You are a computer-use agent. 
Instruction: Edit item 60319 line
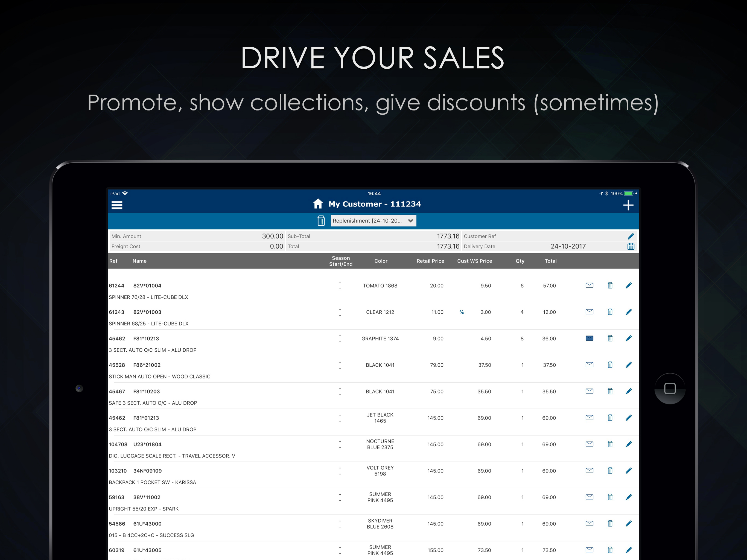tap(628, 550)
